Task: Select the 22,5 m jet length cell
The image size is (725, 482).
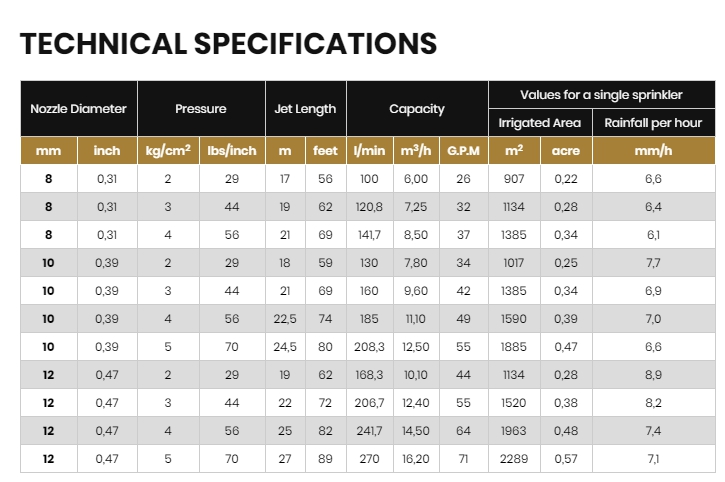Action: [285, 319]
